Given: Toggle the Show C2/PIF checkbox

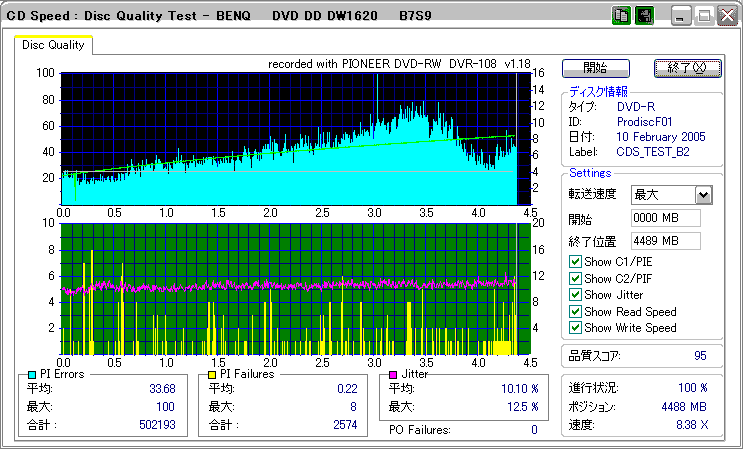Looking at the screenshot, I should (574, 278).
